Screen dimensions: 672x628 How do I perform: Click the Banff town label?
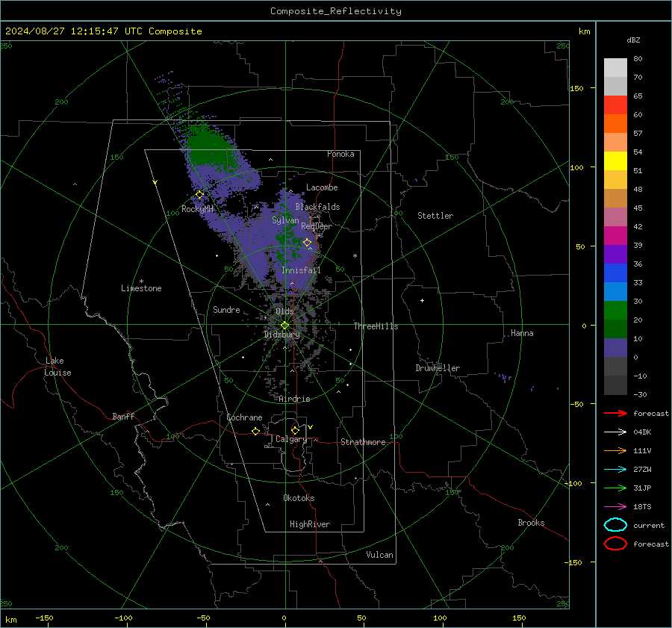coord(123,416)
